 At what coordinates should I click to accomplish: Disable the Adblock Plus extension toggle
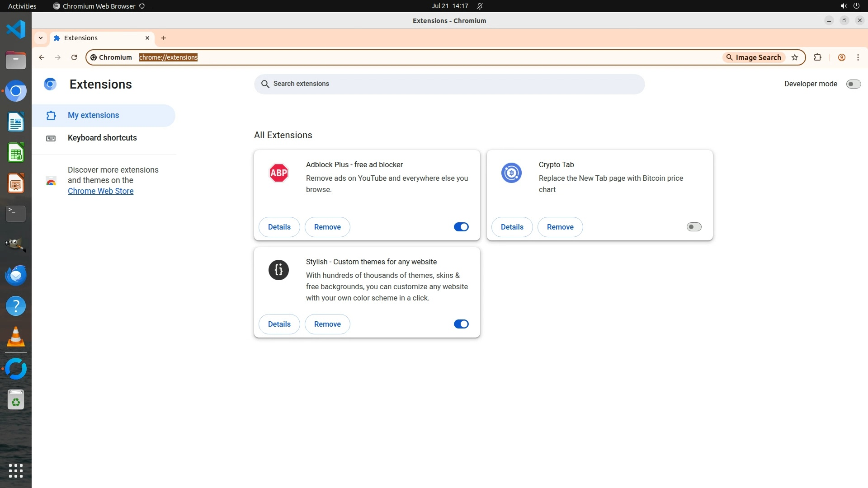tap(461, 227)
